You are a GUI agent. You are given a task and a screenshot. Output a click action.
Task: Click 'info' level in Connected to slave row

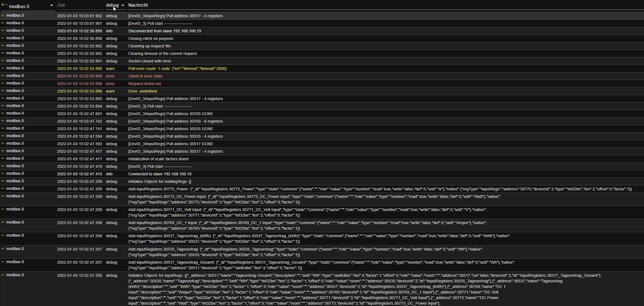coord(109,174)
